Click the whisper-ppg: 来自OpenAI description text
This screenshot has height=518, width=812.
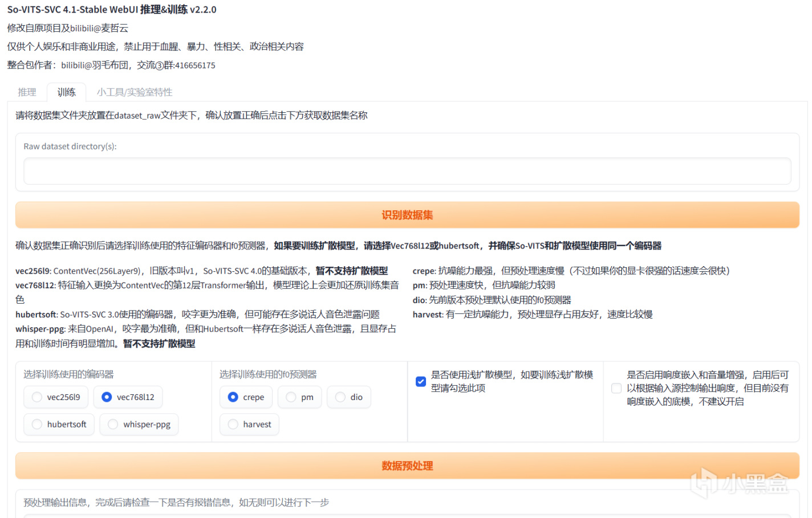[x=206, y=336]
